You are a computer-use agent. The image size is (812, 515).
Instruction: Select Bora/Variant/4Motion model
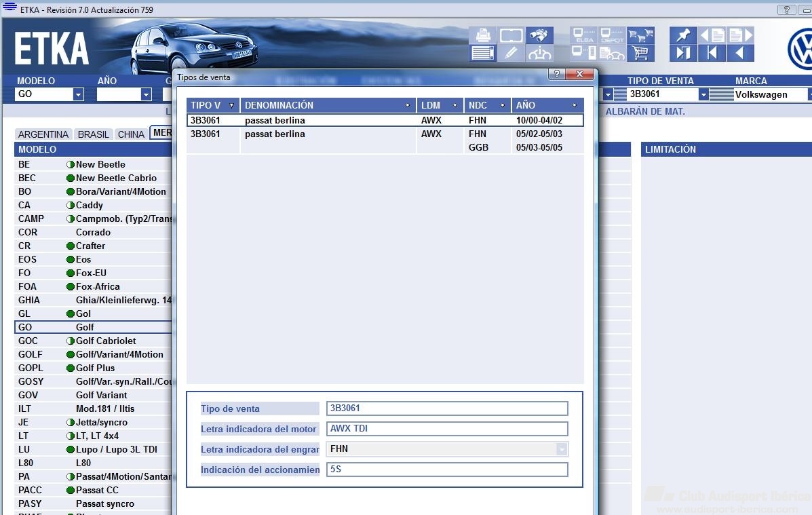tap(93, 191)
